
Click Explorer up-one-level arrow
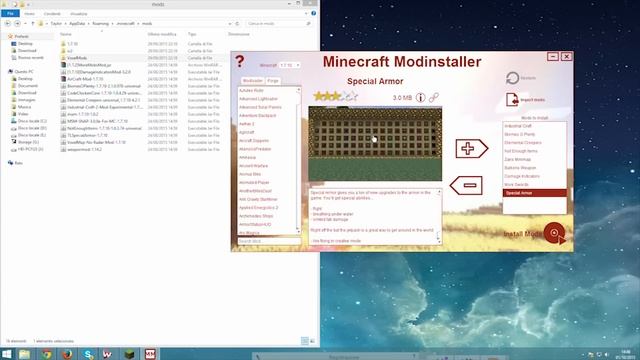click(x=33, y=24)
